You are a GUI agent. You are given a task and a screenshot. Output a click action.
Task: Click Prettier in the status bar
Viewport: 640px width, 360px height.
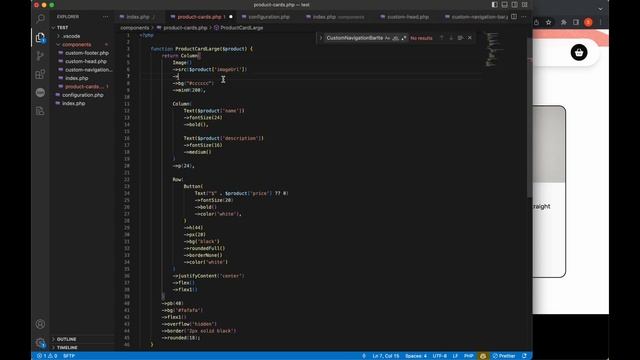tap(504, 356)
